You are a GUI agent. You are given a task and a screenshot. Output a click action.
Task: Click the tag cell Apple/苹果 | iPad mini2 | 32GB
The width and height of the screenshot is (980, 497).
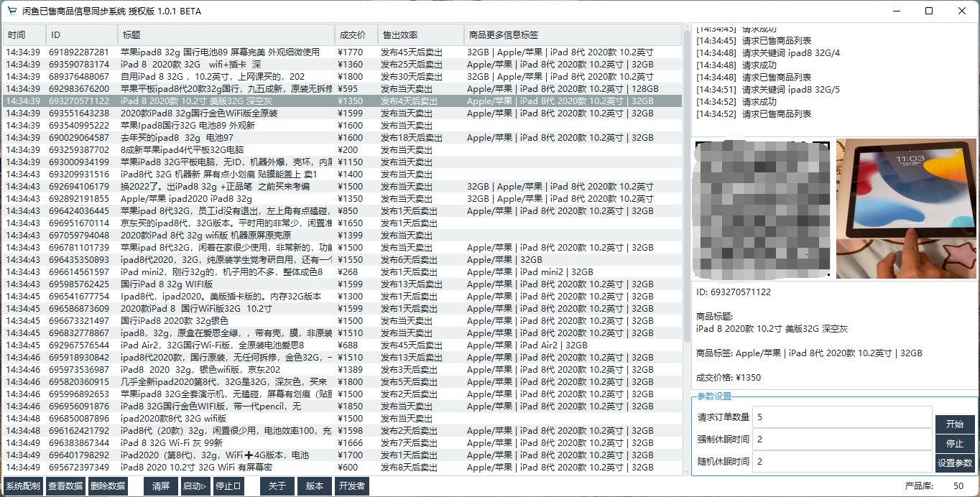(530, 271)
